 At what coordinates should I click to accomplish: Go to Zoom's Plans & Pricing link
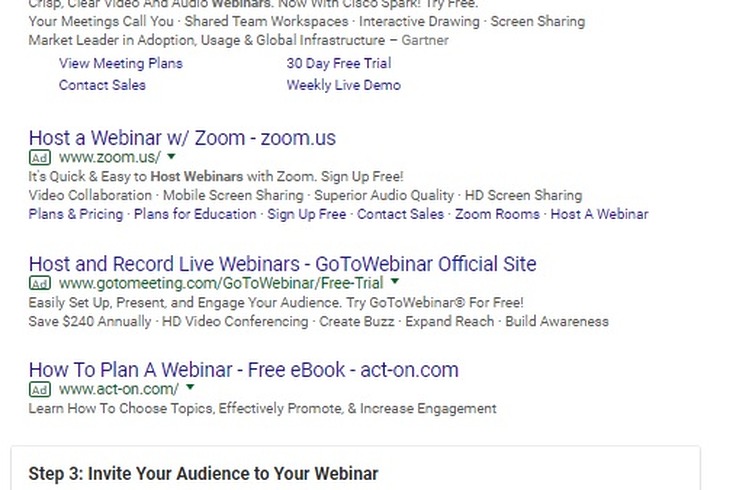[x=76, y=214]
